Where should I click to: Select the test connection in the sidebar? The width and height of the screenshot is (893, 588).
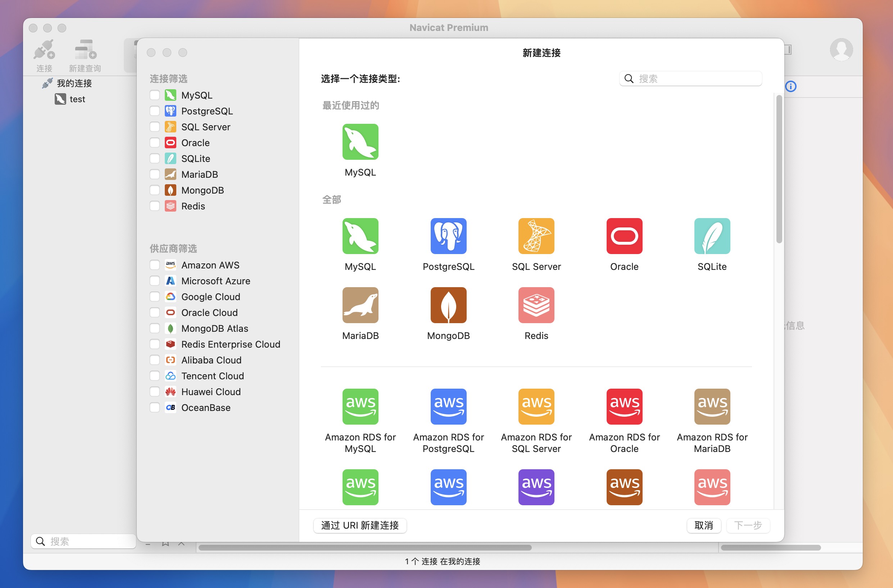tap(77, 99)
